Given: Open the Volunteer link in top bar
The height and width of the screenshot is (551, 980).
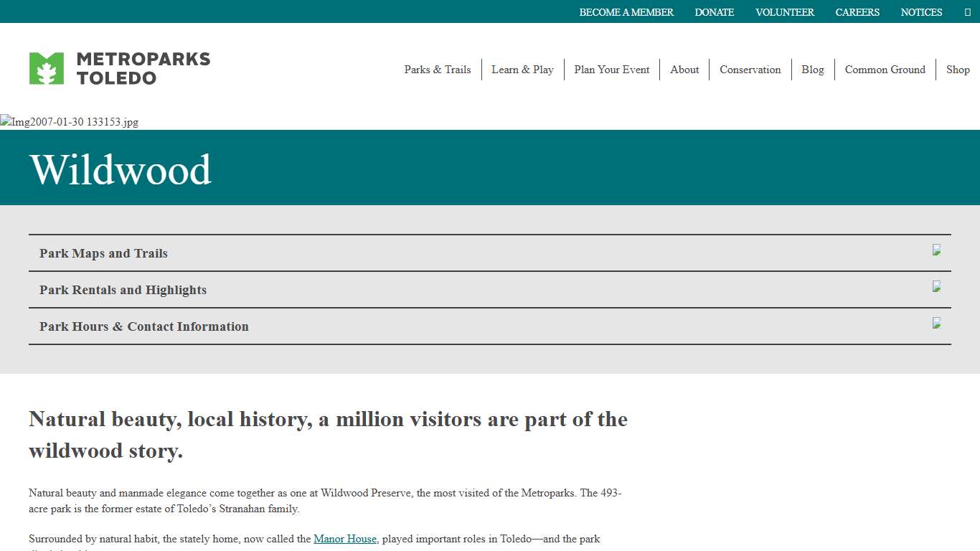Looking at the screenshot, I should point(784,12).
